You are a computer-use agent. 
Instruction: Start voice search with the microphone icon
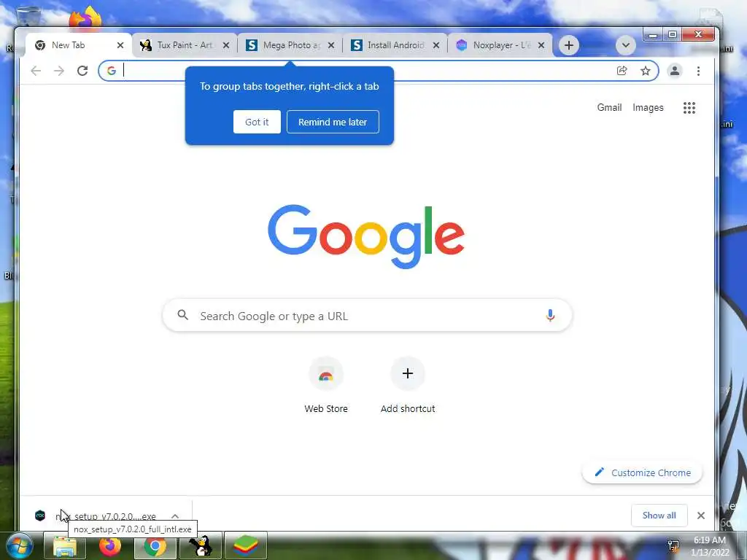(550, 315)
